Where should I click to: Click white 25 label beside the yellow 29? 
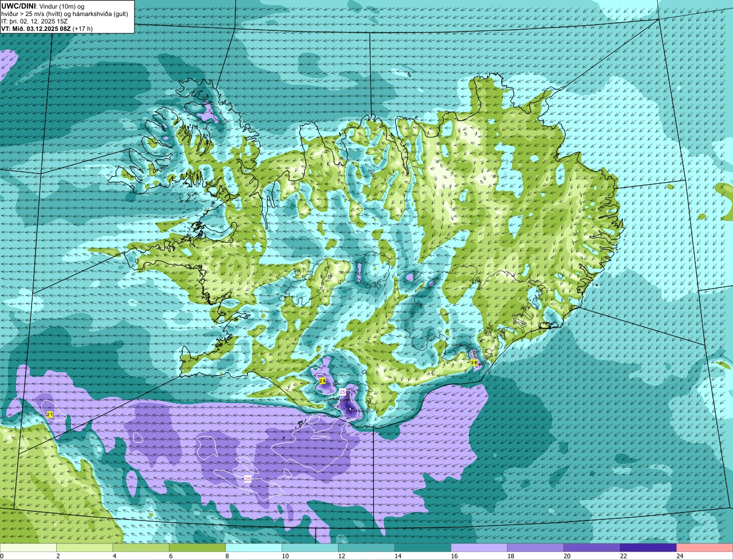coord(342,392)
